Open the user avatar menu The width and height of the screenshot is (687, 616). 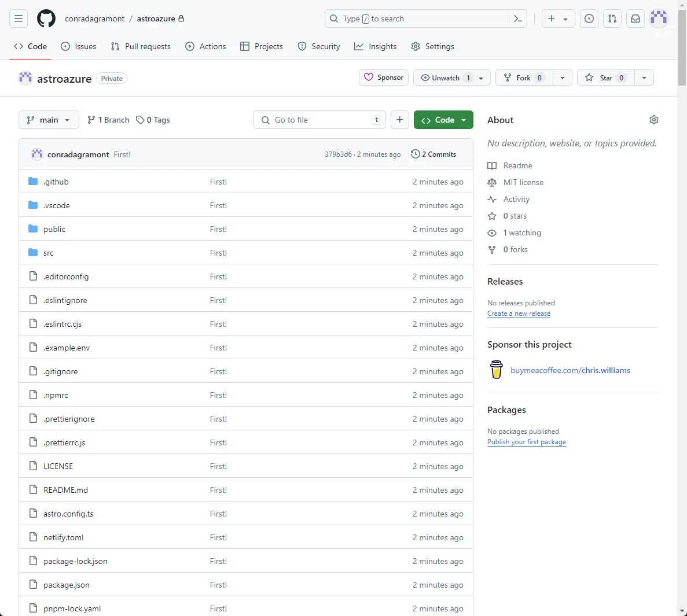659,19
